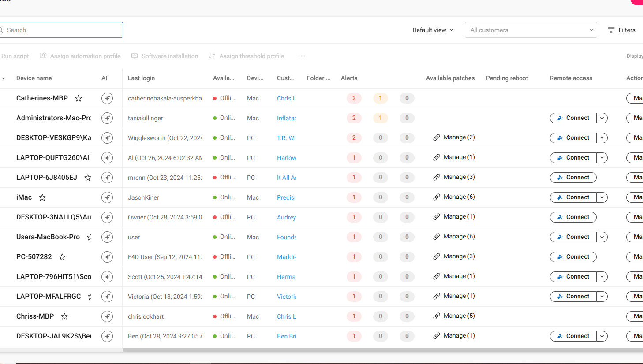The width and height of the screenshot is (643, 364).
Task: Open Manage (5) patches for Chriss-MBP
Action: click(x=454, y=316)
